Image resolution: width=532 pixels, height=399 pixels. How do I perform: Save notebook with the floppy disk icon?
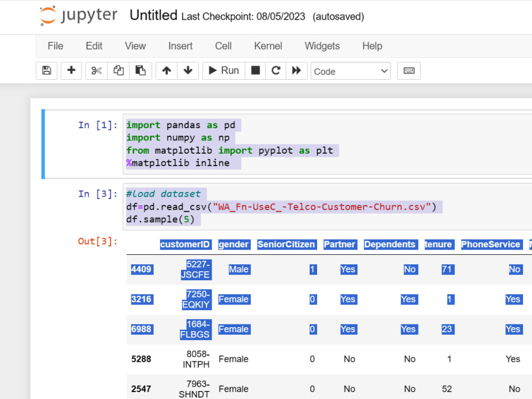[x=46, y=71]
